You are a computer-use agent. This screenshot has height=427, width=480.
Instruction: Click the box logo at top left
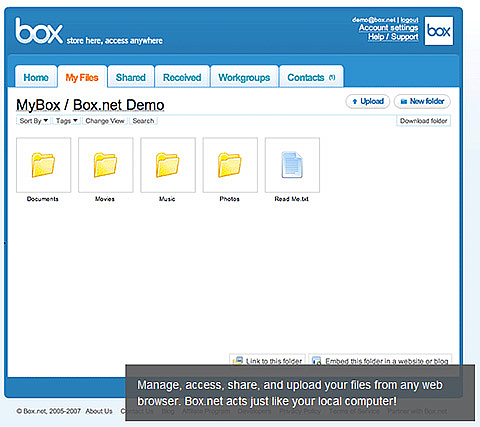pos(39,31)
